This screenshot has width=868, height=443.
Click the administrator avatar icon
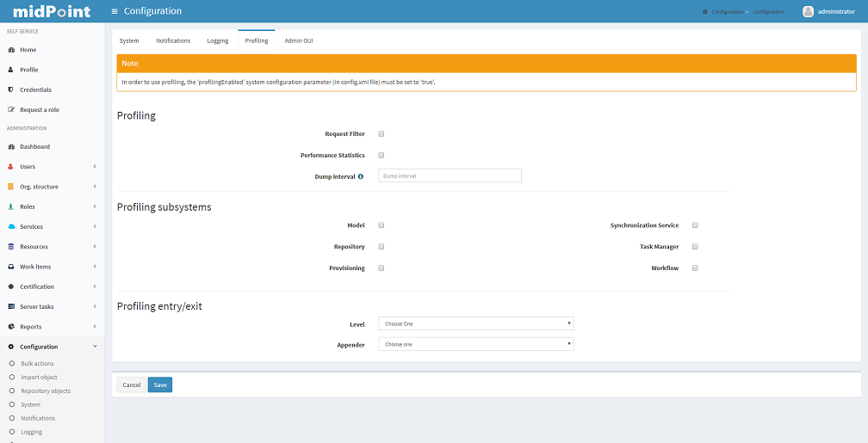808,11
